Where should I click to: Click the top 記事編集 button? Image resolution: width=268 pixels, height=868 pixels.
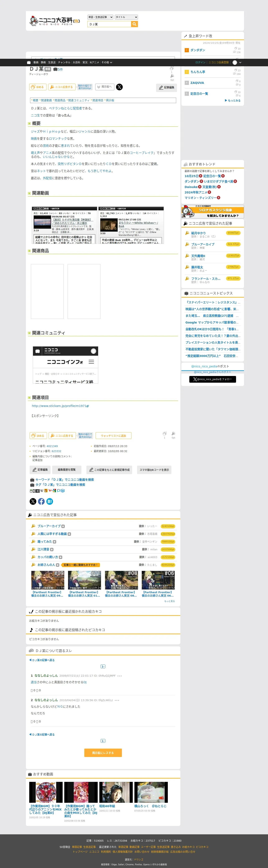[x=167, y=87]
